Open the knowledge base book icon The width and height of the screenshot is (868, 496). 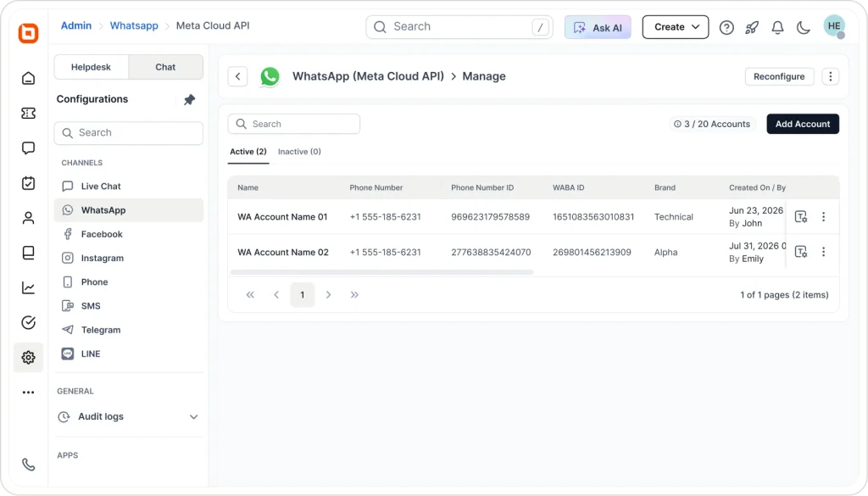[x=28, y=253]
